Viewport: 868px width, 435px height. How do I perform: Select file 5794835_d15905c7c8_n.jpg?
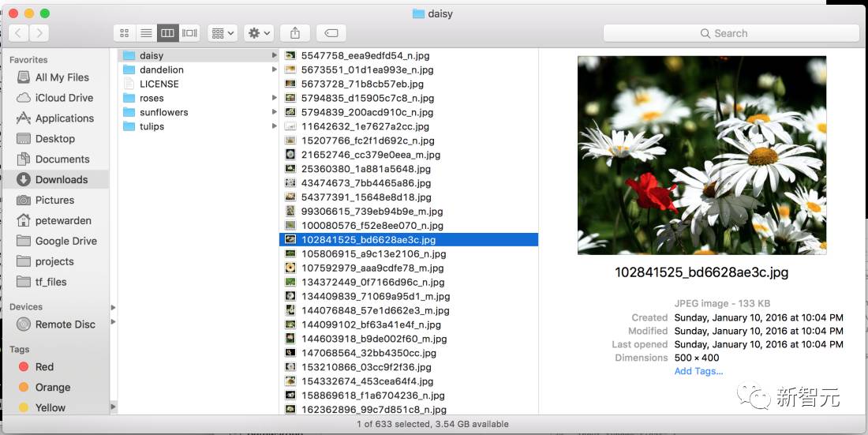tap(409, 98)
